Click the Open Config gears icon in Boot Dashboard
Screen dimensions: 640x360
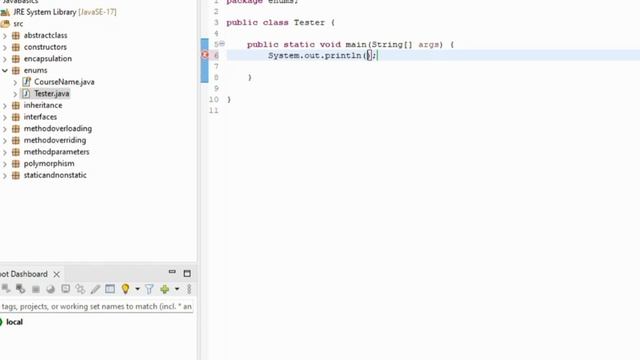(80, 289)
